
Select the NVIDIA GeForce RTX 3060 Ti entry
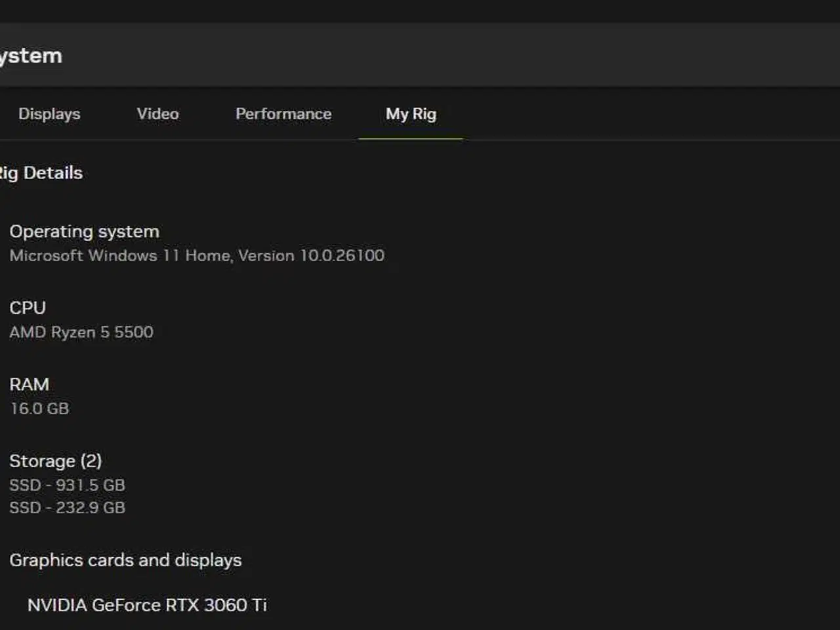click(147, 604)
